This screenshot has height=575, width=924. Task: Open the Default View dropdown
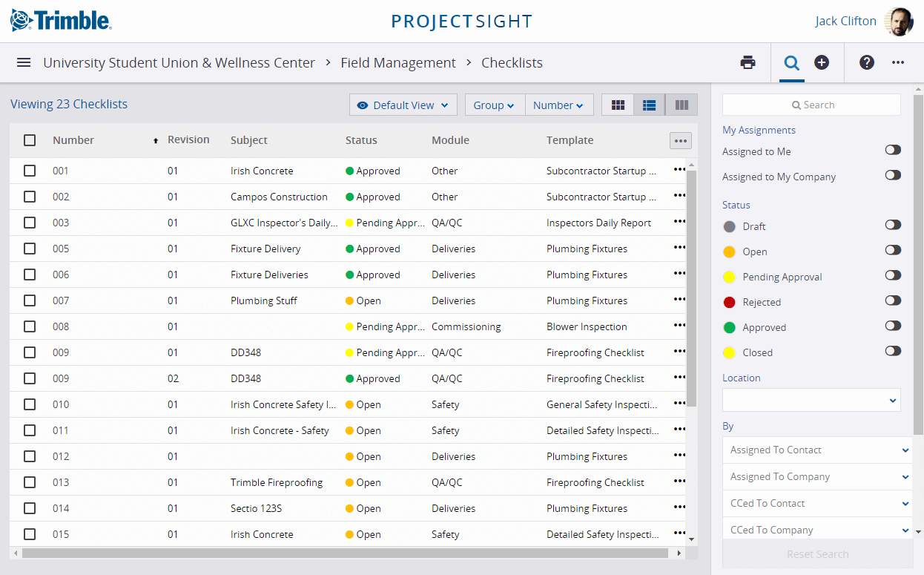coord(403,105)
